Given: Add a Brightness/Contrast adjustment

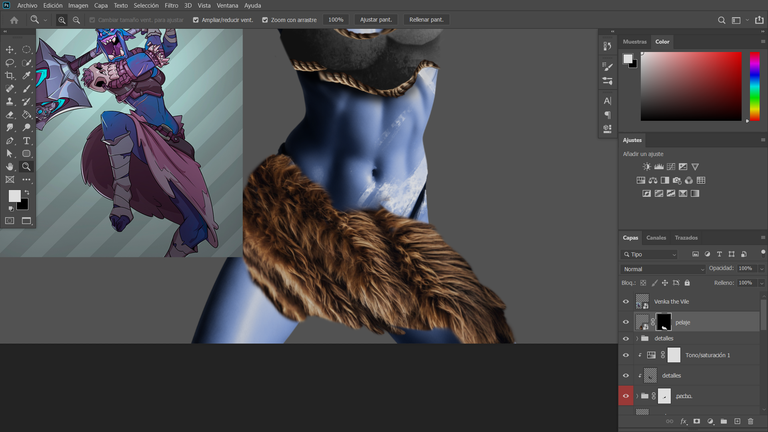Looking at the screenshot, I should 647,167.
